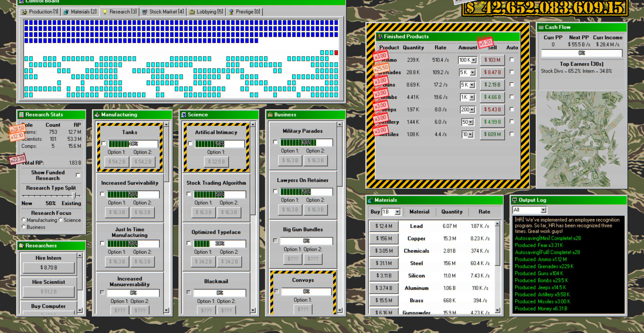Click the Manufacturing list scroll-down arrow
The height and width of the screenshot is (333, 644).
pos(166,311)
